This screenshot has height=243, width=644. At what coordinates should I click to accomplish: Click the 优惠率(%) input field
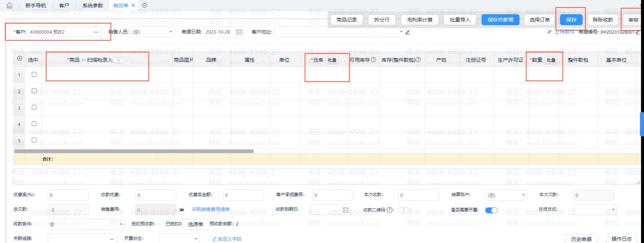pos(68,195)
